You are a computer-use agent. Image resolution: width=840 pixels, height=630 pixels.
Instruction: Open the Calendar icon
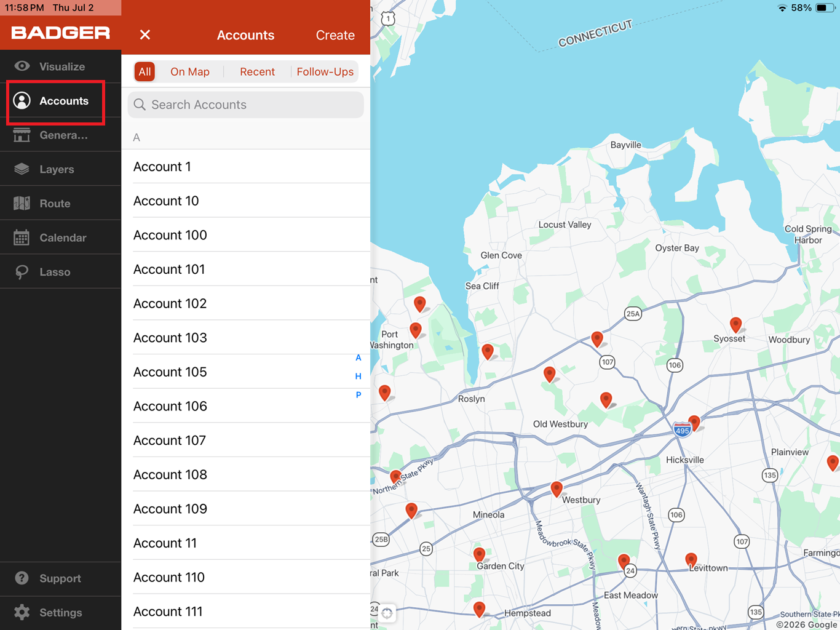pyautogui.click(x=22, y=237)
